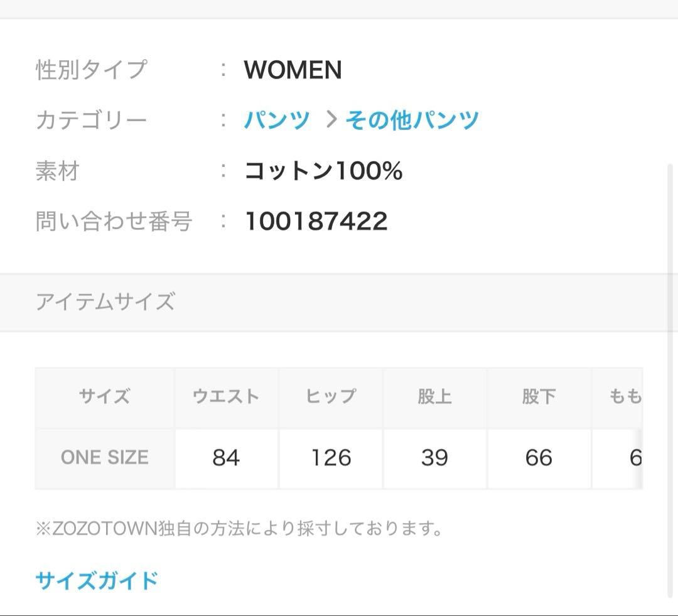Screen dimensions: 678x616
Task: Click the inquiry number 100187422
Action: (x=316, y=221)
